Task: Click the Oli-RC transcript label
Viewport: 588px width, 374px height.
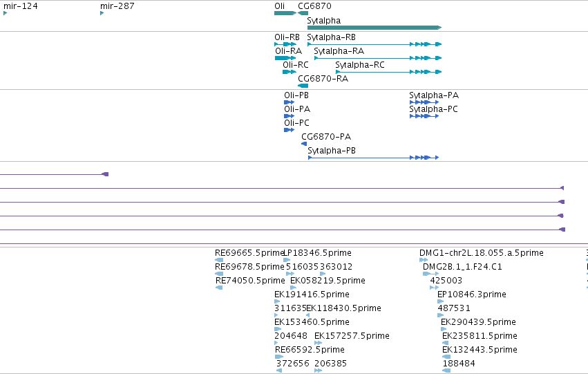Action: [296, 65]
